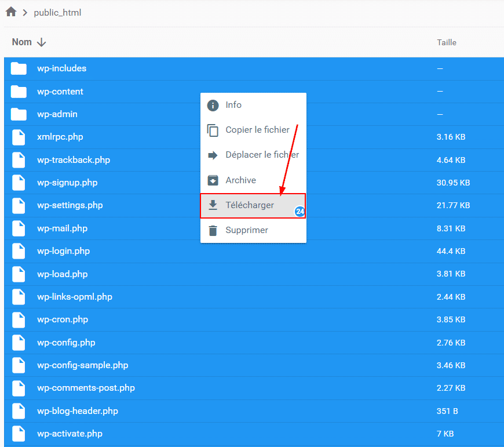Click the copy file icon
This screenshot has width=504, height=447.
213,130
